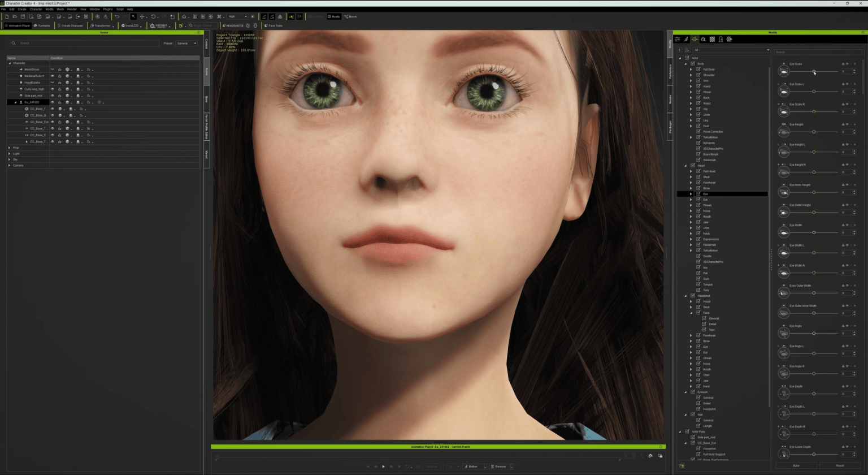Open Substance Painter toolbar button

159,25
